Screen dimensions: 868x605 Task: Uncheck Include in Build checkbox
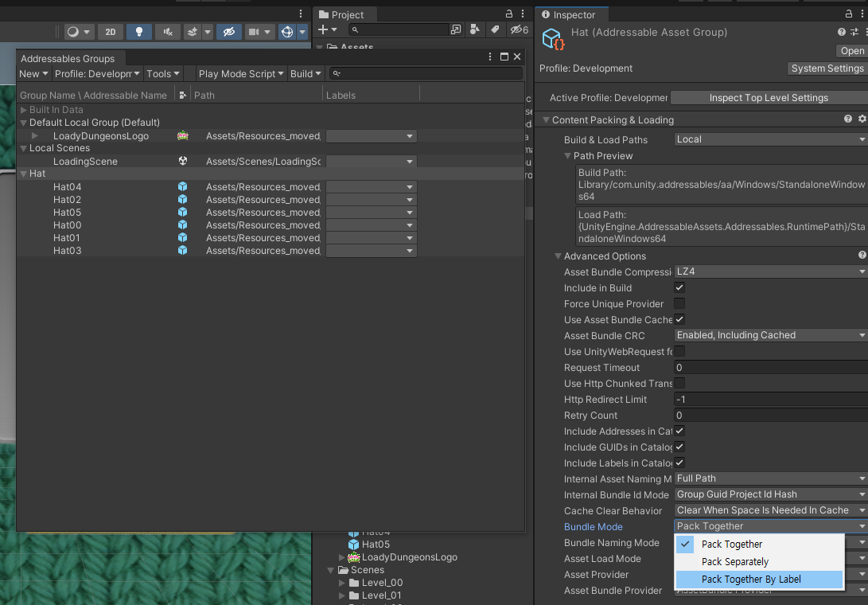(679, 287)
